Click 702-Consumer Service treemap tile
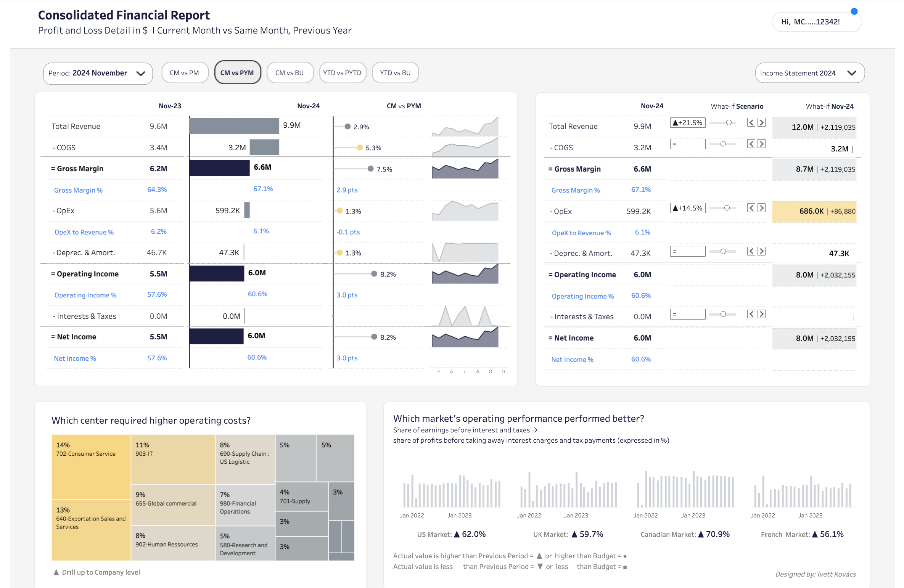Image resolution: width=904 pixels, height=588 pixels. pyautogui.click(x=91, y=467)
